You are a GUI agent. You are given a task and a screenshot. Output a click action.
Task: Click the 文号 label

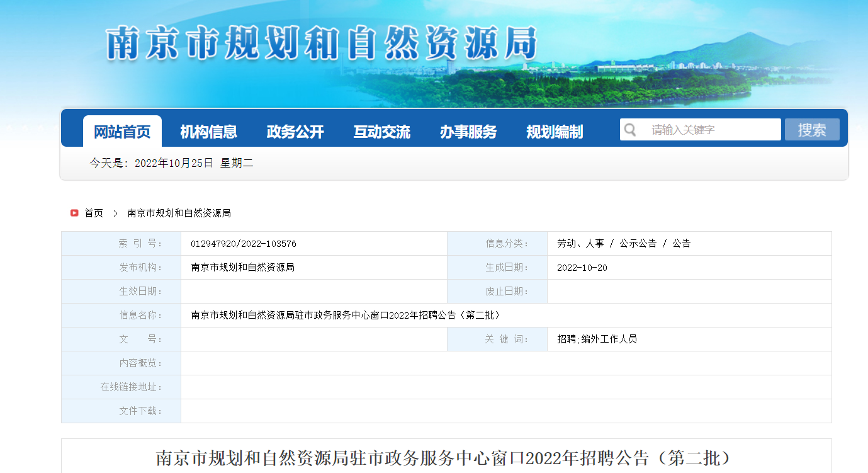(140, 339)
